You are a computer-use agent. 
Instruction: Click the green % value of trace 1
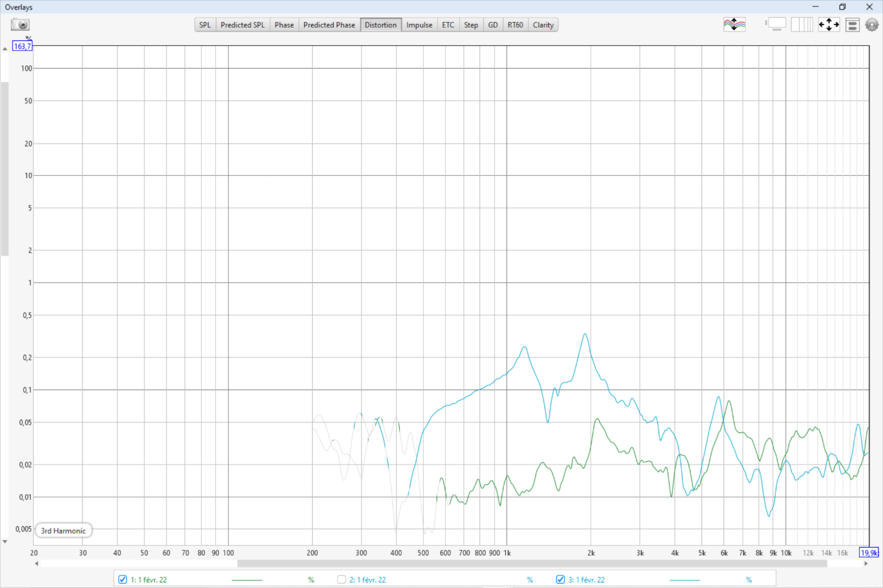311,580
